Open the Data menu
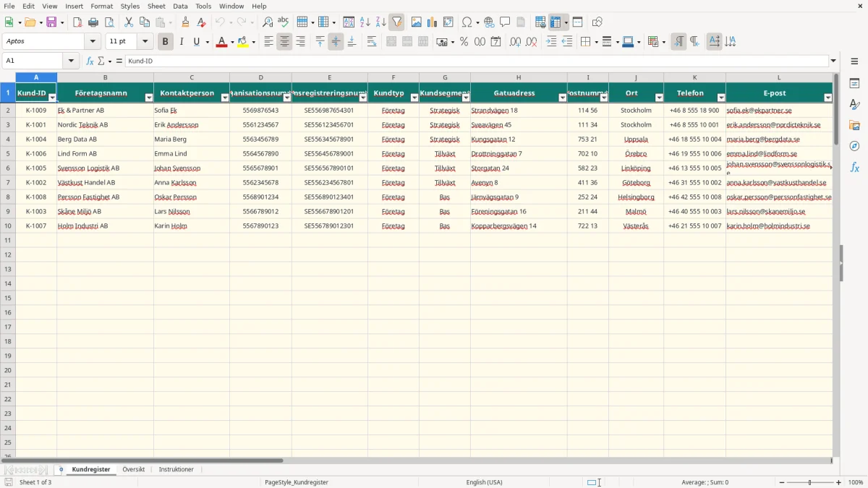The width and height of the screenshot is (868, 488). click(180, 6)
